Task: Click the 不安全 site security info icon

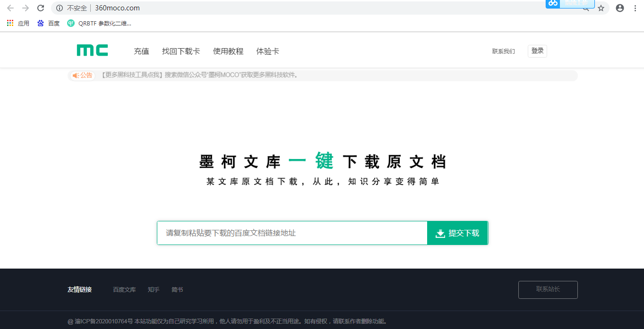Action: coord(59,8)
